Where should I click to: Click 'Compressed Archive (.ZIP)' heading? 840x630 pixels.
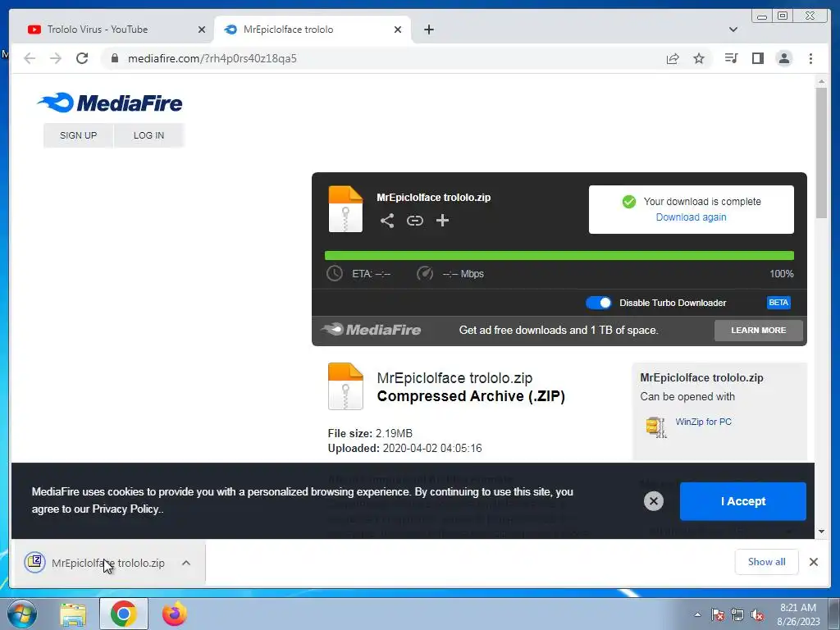[x=471, y=396]
